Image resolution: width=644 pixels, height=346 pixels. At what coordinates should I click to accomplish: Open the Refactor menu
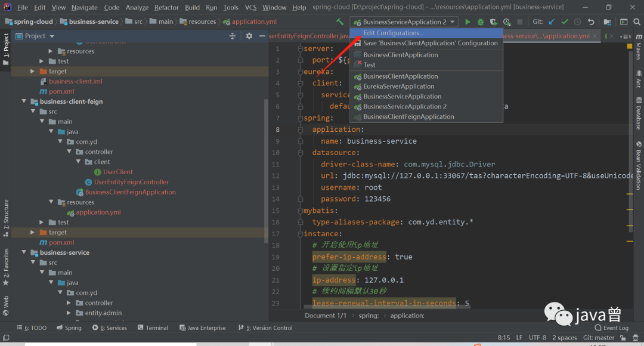coord(166,7)
